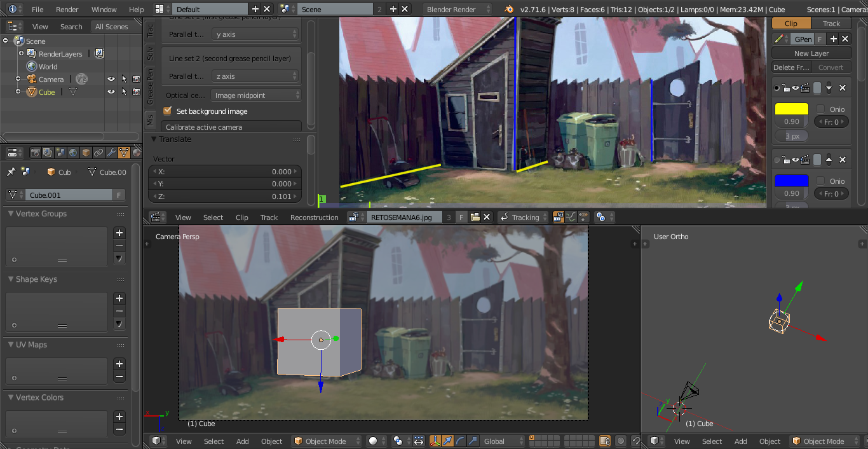This screenshot has height=449, width=868.
Task: Remove the blue grease pencil layer (X)
Action: pos(843,160)
